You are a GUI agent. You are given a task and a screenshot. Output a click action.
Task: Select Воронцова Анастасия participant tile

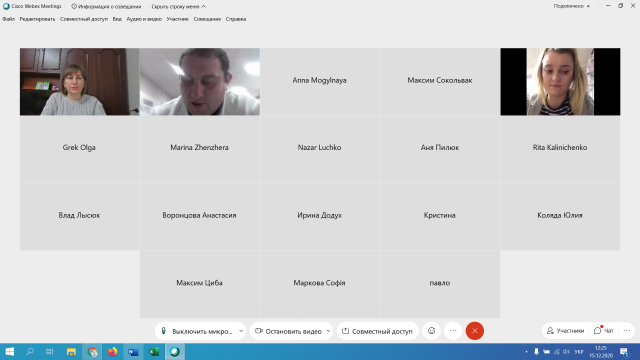[x=200, y=217]
